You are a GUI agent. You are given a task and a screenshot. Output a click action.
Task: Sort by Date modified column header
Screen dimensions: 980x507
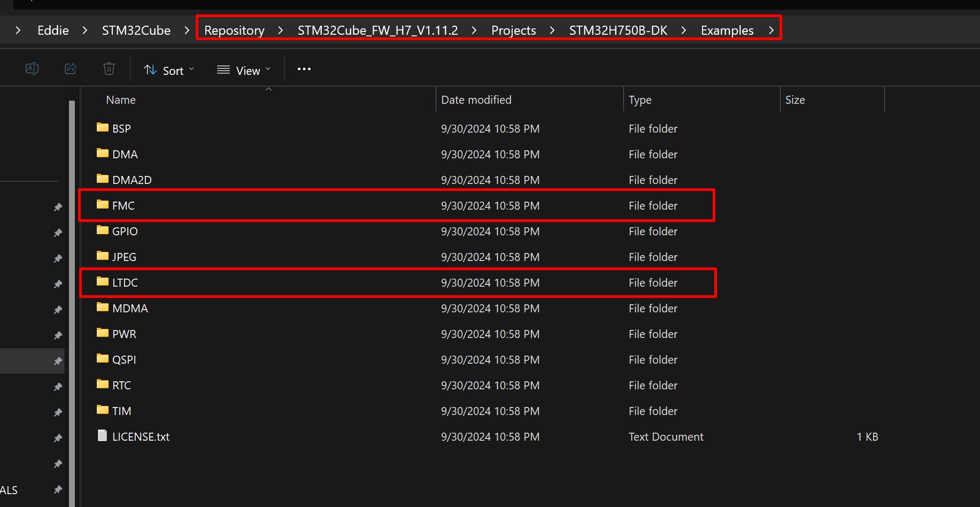[x=476, y=100]
